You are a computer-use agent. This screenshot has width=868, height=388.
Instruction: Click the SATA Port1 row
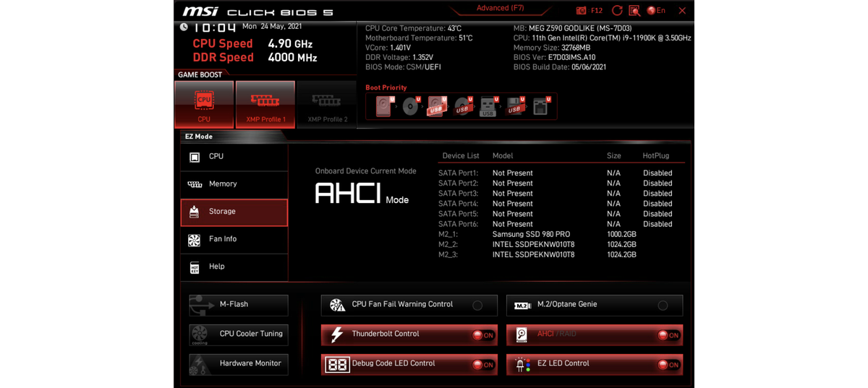tap(556, 173)
